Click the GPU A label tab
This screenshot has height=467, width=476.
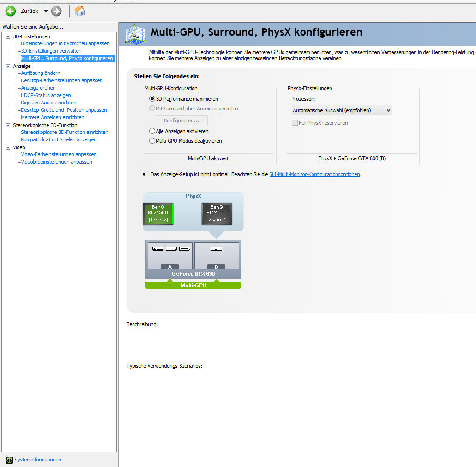pos(170,267)
